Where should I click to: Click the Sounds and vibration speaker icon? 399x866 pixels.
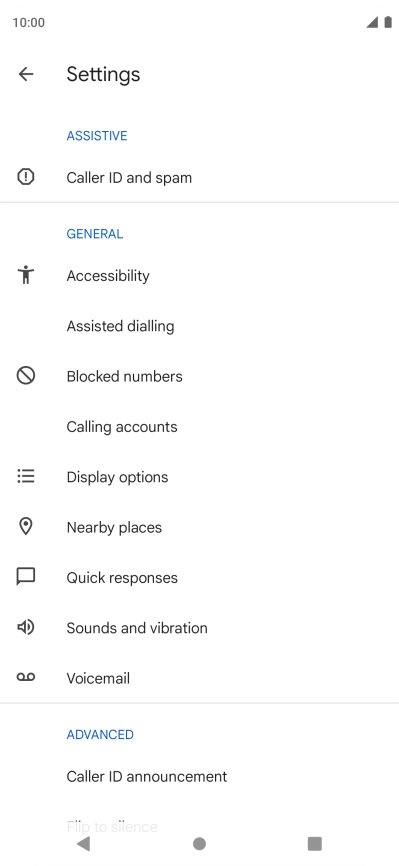26,627
